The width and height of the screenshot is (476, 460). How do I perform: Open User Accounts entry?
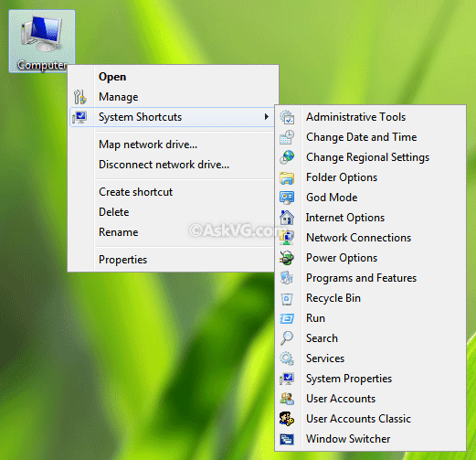pos(370,399)
